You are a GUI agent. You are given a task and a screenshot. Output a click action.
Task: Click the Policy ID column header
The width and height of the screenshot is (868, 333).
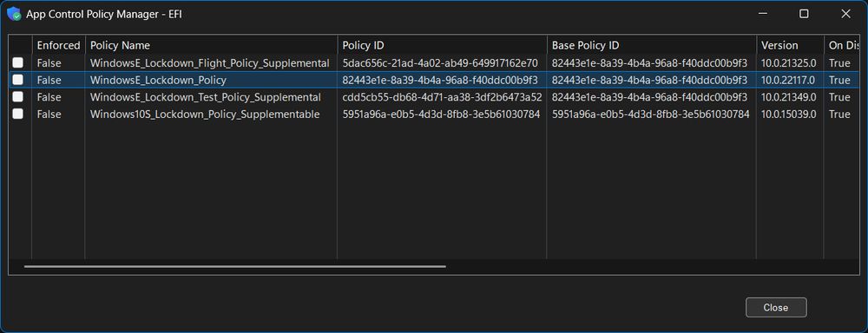[442, 45]
